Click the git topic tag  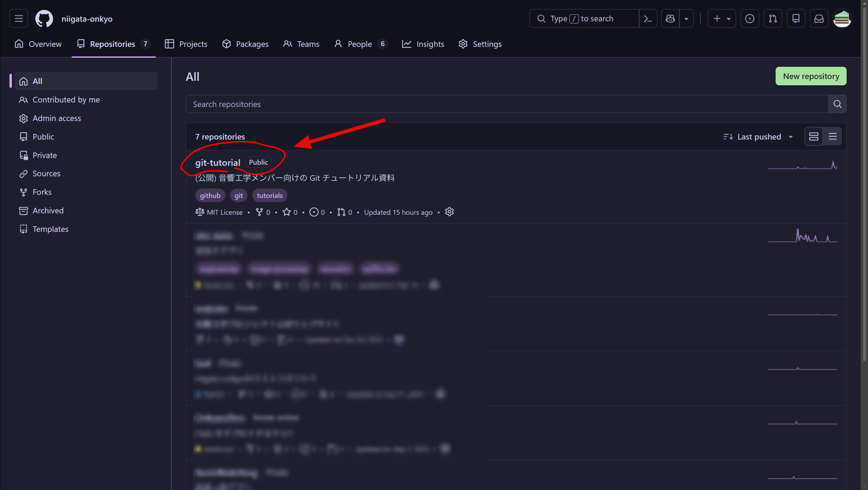[238, 196]
